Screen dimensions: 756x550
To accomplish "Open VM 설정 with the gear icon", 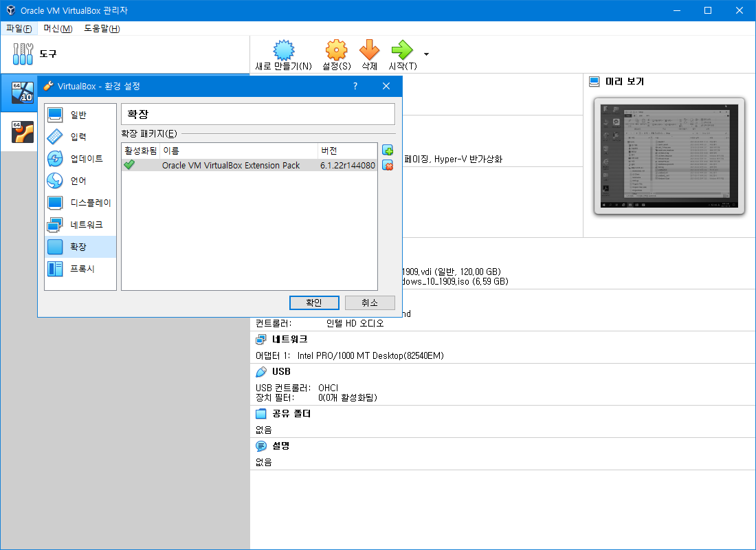I will 336,49.
